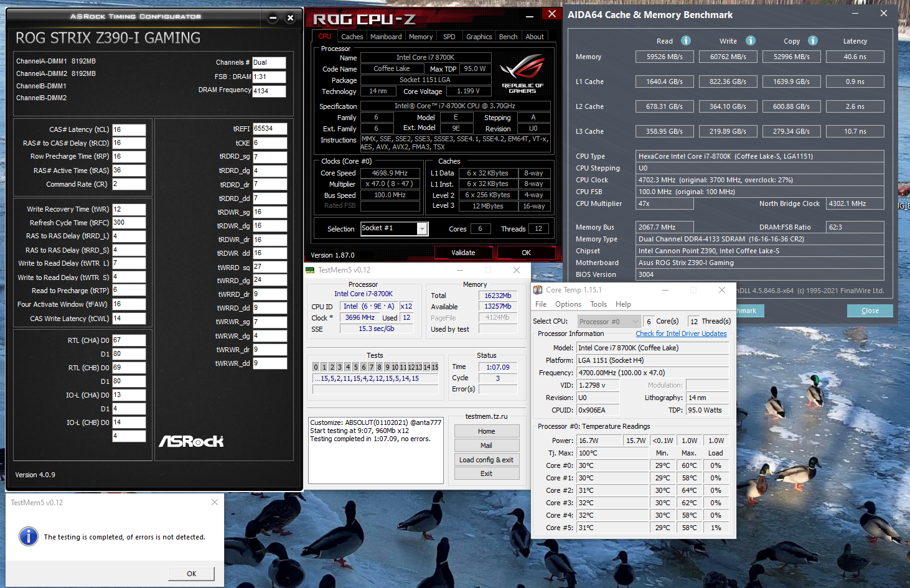Click the Refresh Cycle Time (tRFC) field
The image size is (910, 588).
coord(129,223)
